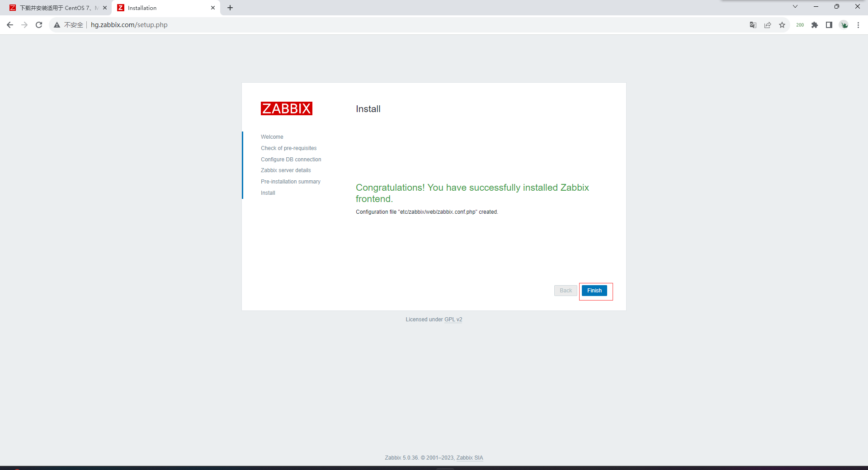Close the CentOS 7 download tab
The height and width of the screenshot is (470, 868).
105,8
